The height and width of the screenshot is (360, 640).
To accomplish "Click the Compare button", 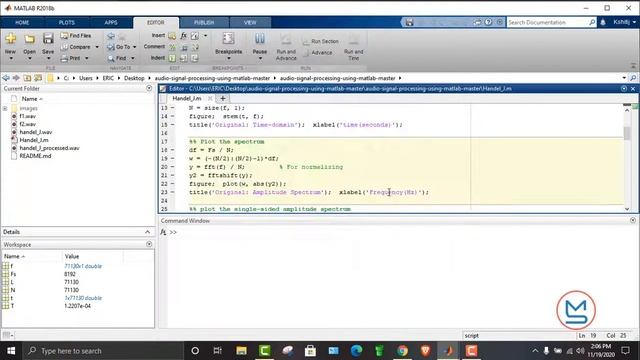I will (x=76, y=47).
